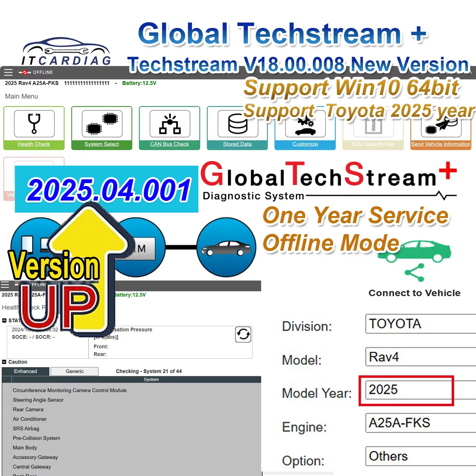
Task: Open the Health Check link
Action: click(x=34, y=144)
